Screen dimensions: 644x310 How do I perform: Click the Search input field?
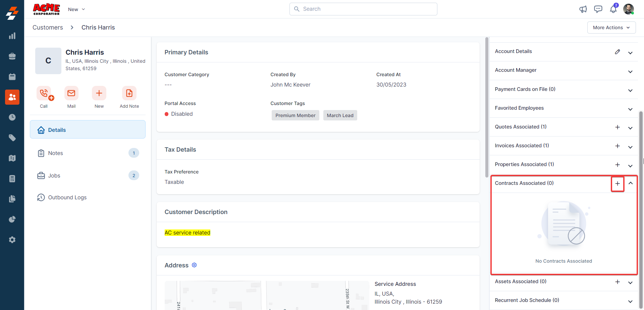363,9
